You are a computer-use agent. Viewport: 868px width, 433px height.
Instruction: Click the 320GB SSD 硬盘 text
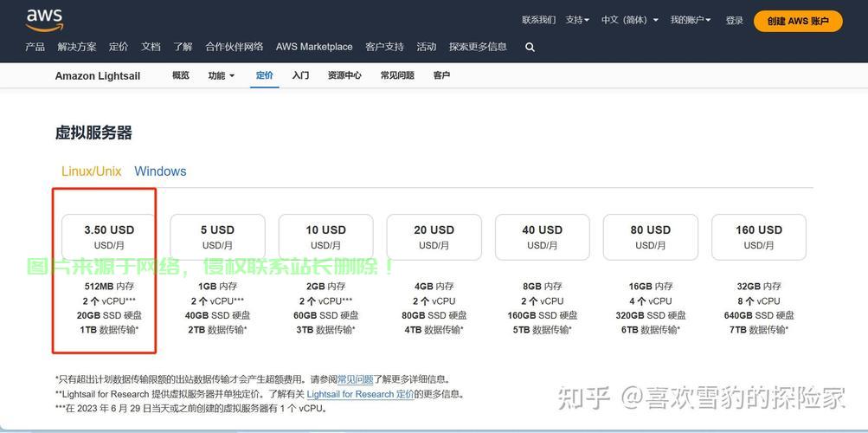coord(651,315)
